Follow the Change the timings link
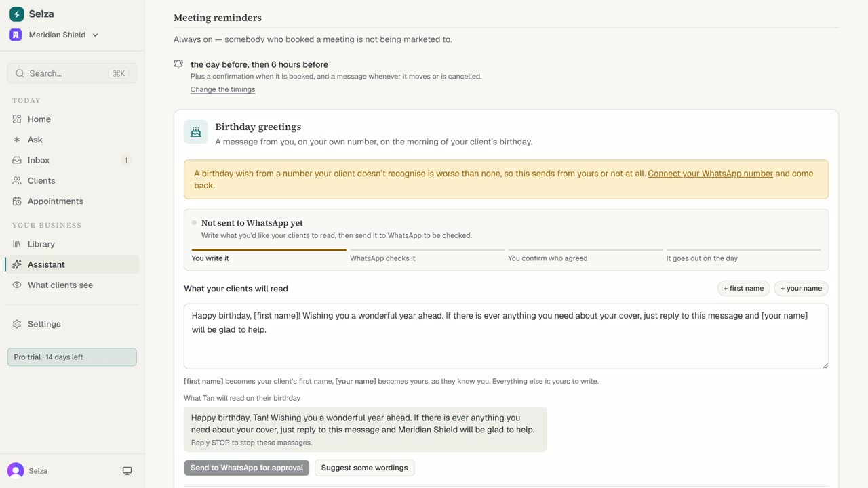Screen dimensions: 868x488 click(222, 89)
